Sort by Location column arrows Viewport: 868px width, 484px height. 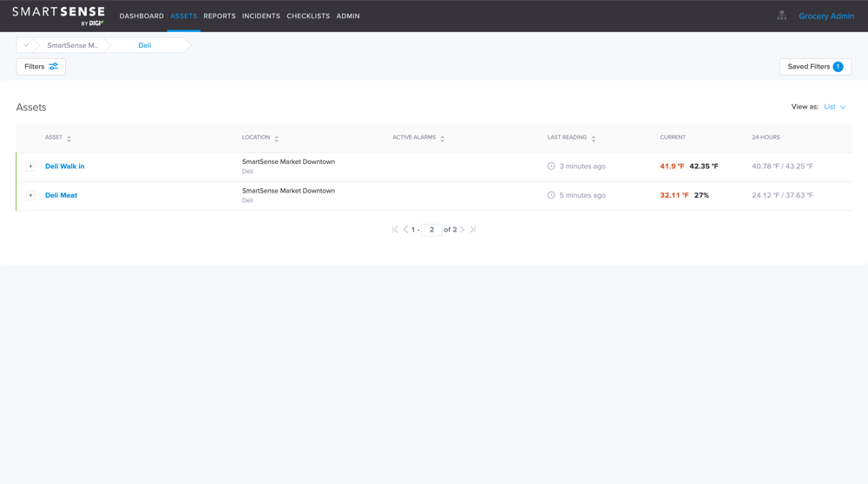tap(276, 138)
